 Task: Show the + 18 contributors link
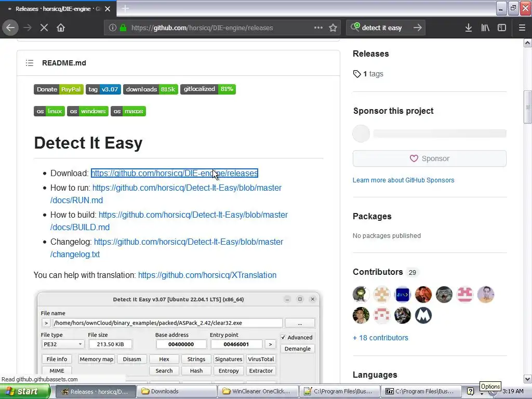[x=380, y=338]
